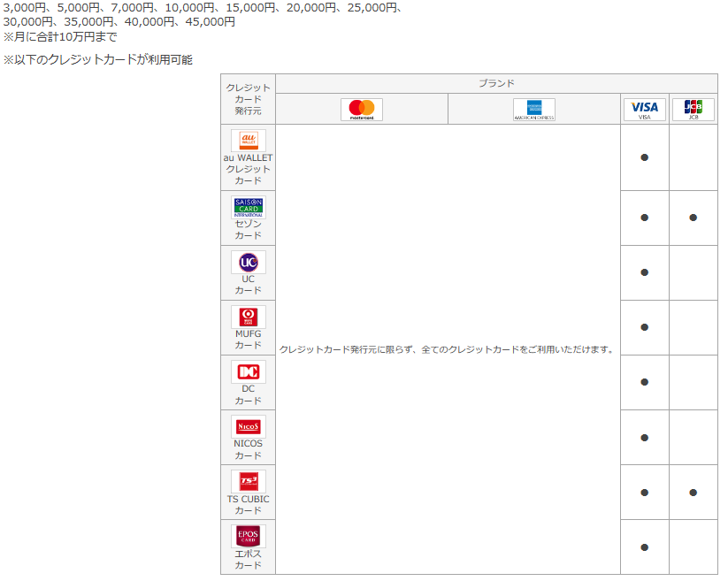Click the au WALLET クレジットカード label

pos(248,170)
